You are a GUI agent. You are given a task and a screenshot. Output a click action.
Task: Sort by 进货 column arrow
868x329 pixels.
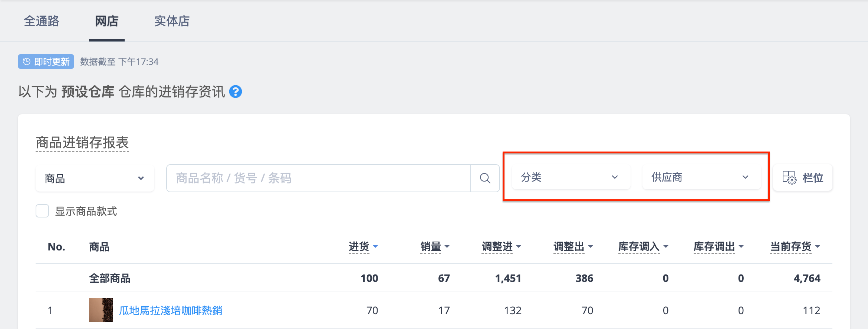[375, 246]
